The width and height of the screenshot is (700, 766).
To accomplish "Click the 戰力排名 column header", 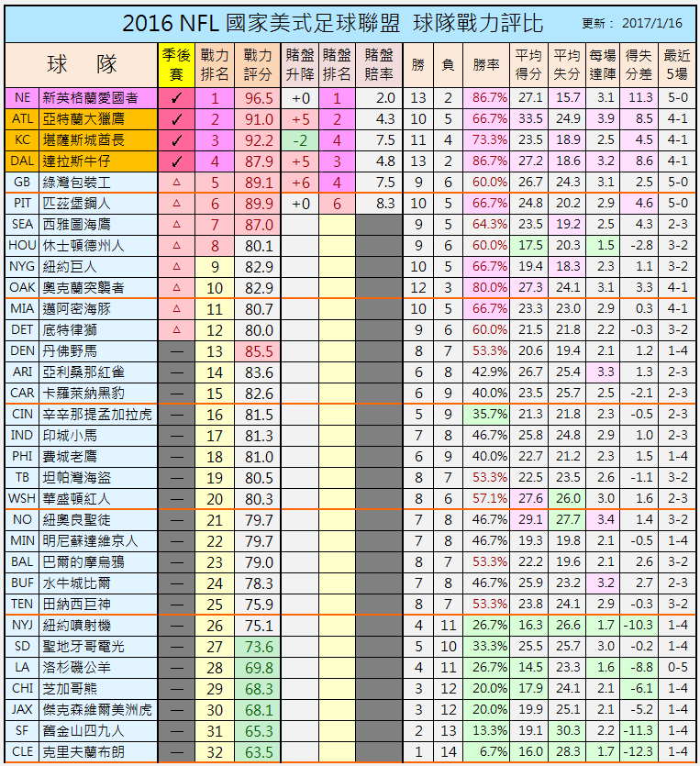I will coord(215,64).
